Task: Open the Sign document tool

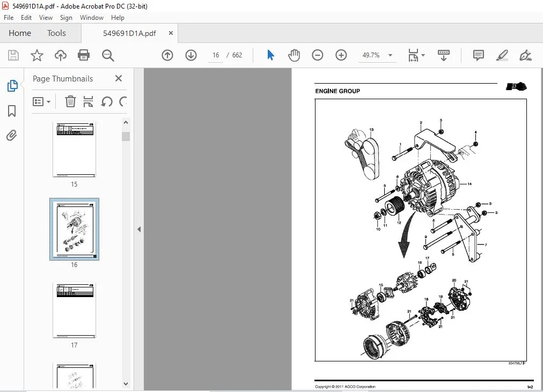Action: 525,55
